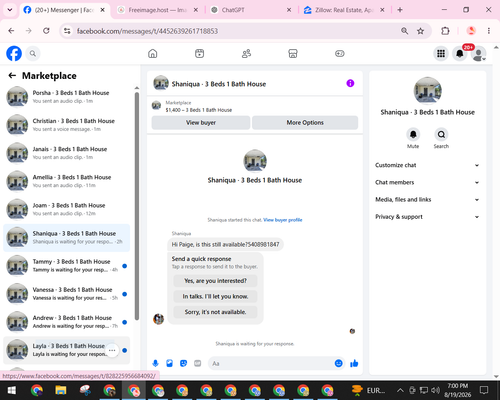Close the ChatGPT tab
The width and height of the screenshot is (500, 400).
[x=289, y=10]
